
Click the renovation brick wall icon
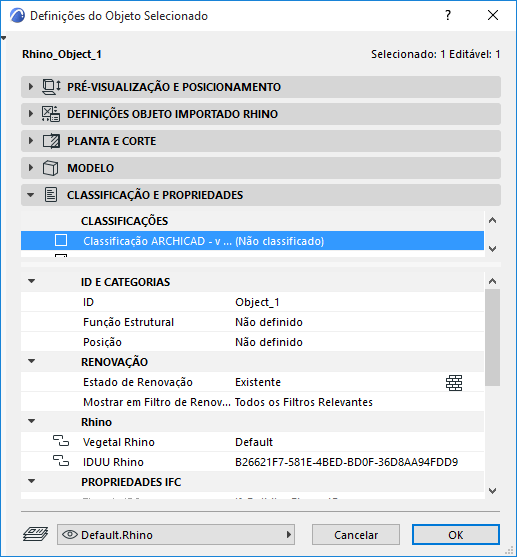coord(454,383)
